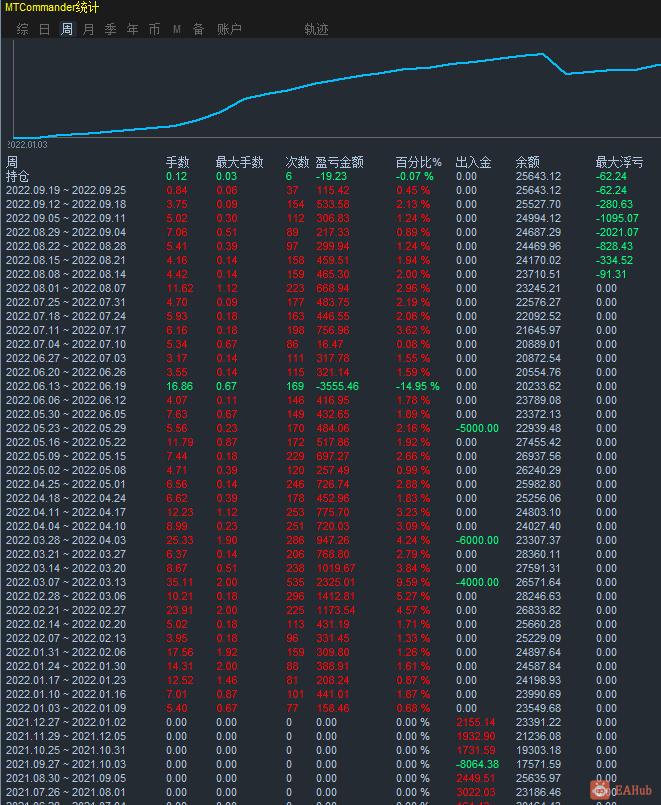The image size is (661, 805).
Task: Click trade count 535
Action: [295, 582]
